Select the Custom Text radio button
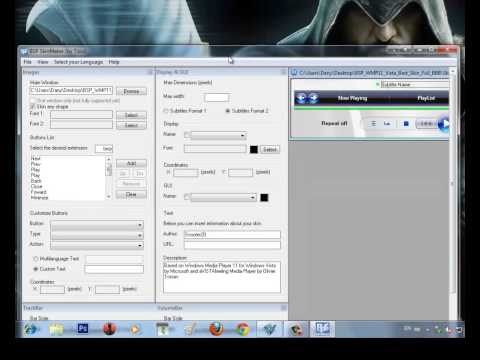Viewport: 480px width, 360px height. [x=35, y=269]
